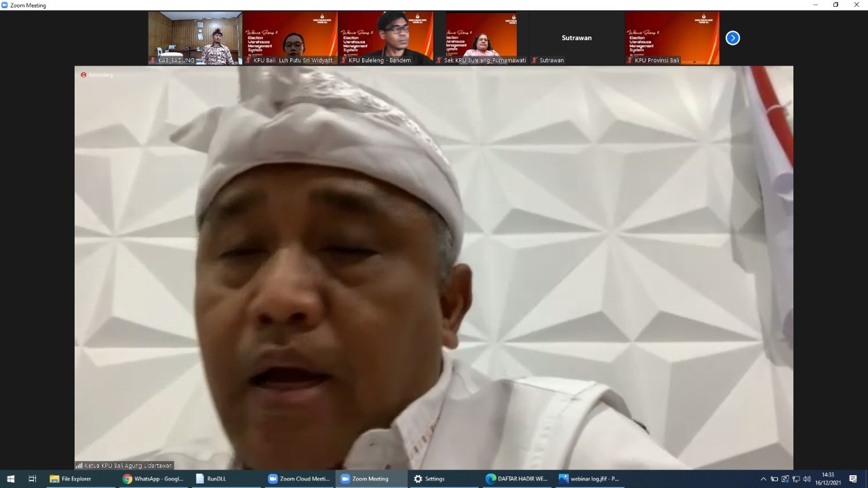This screenshot has height=488, width=868.
Task: Open File Explorer from the taskbar
Action: click(71, 479)
